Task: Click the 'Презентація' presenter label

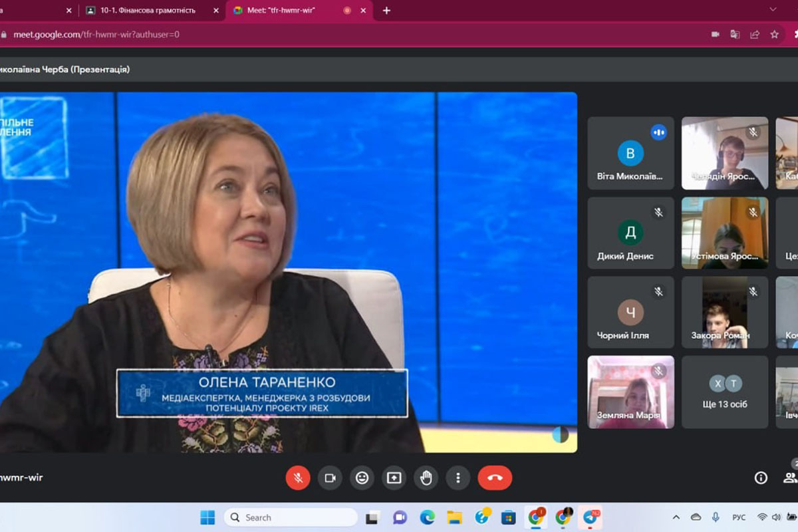Action: coord(100,69)
